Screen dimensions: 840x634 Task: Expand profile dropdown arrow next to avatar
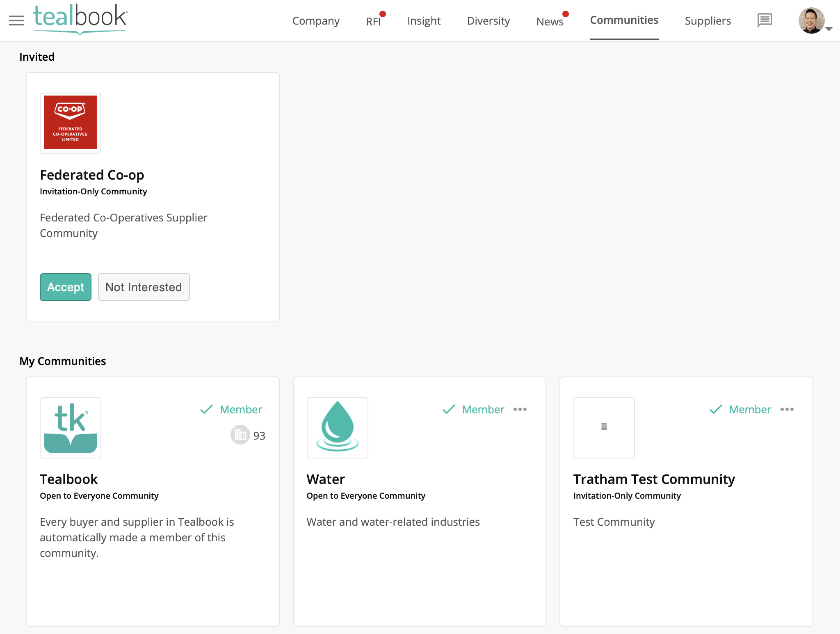(829, 29)
